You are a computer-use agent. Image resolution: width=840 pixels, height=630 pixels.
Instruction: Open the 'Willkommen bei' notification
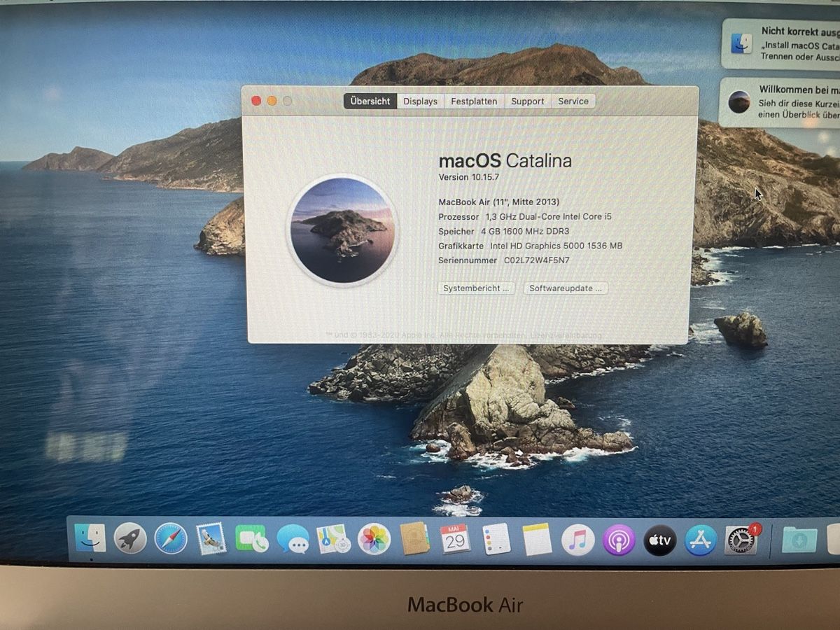coord(780,102)
